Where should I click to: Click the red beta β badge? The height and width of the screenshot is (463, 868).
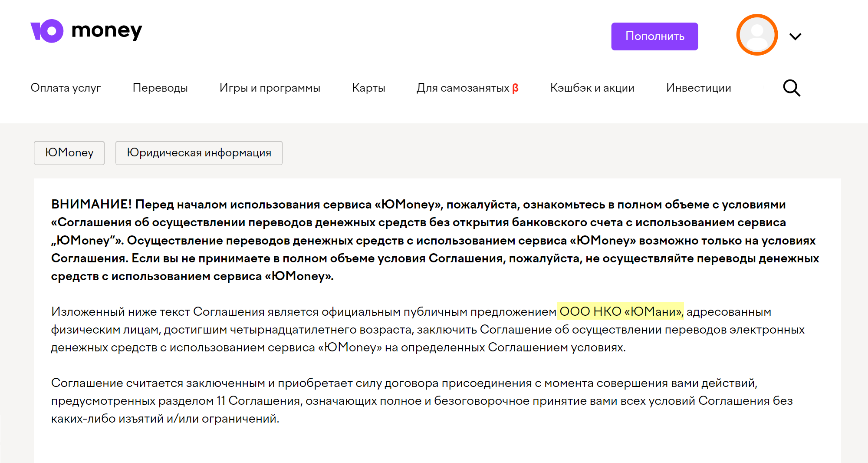coord(515,88)
